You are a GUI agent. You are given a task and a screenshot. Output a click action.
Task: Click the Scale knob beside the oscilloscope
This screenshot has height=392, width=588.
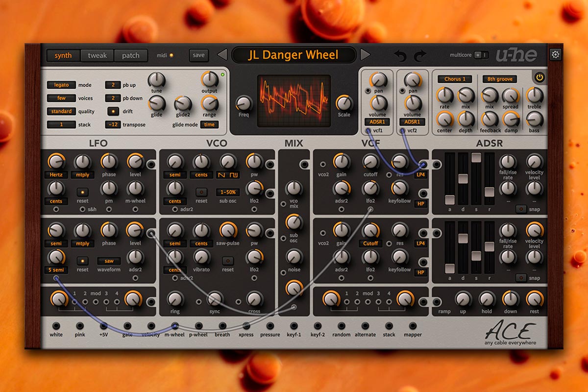point(344,103)
